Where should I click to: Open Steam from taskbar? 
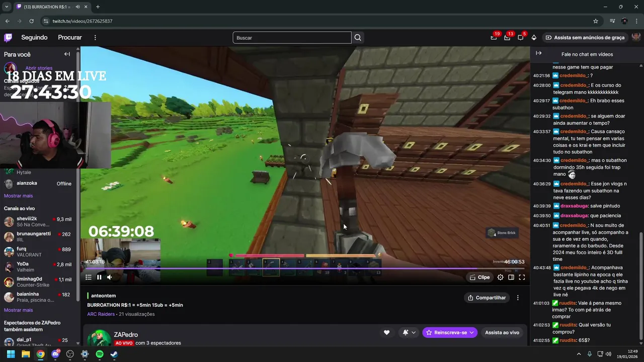114,354
